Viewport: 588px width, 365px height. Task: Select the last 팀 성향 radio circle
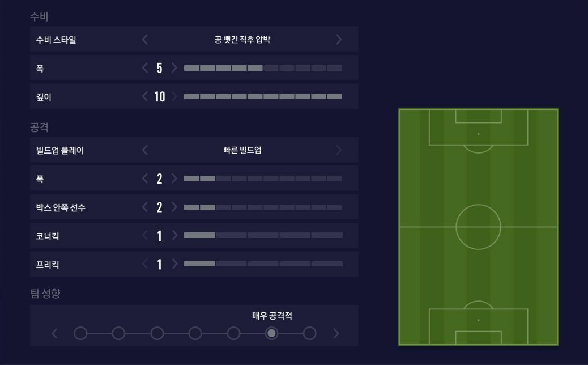pyautogui.click(x=309, y=333)
